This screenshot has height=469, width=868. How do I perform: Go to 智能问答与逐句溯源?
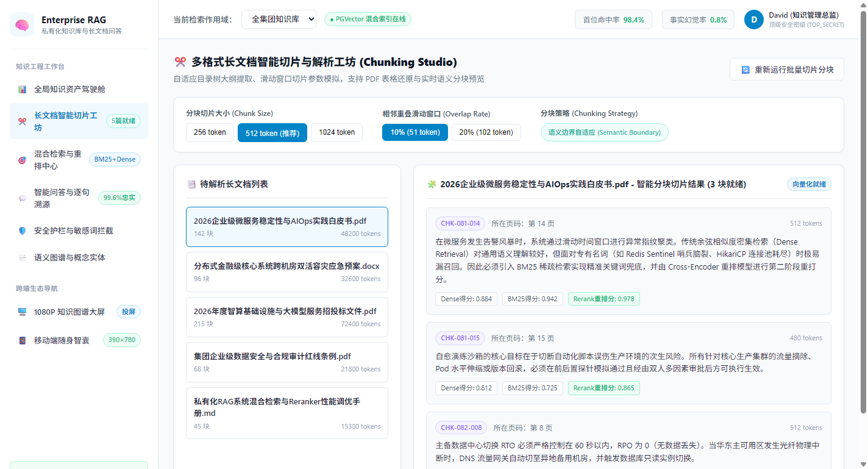(x=79, y=198)
